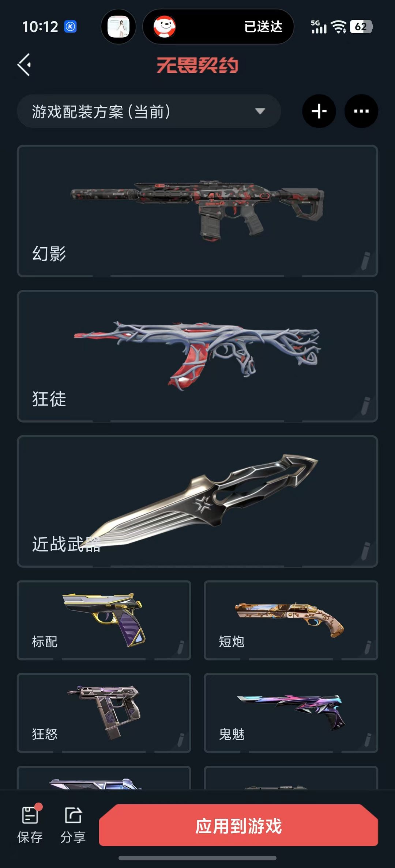
Task: Edit the 幻影 skin via pencil icon
Action: 365,261
